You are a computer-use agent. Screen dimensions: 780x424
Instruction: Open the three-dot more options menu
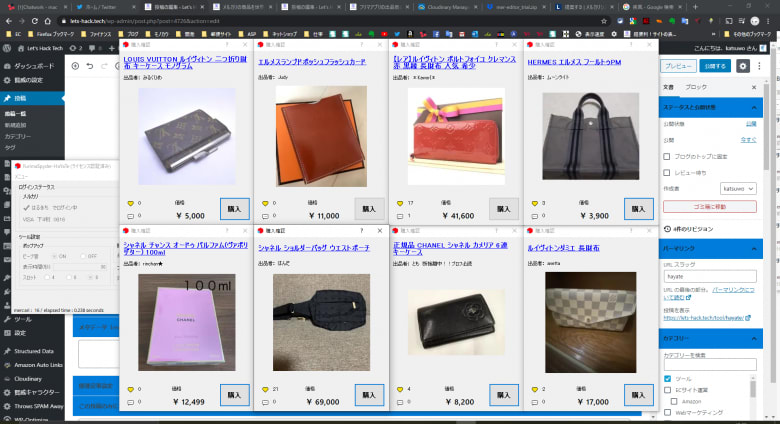pyautogui.click(x=759, y=66)
